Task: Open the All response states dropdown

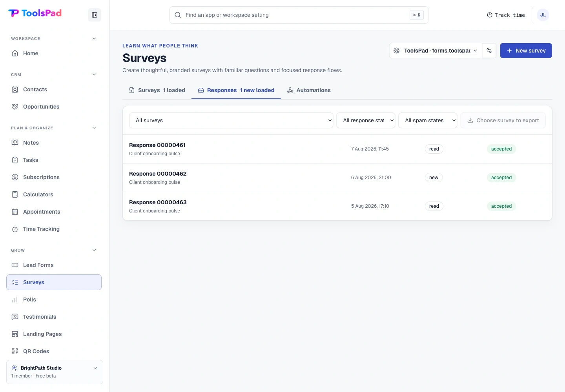Action: [366, 120]
